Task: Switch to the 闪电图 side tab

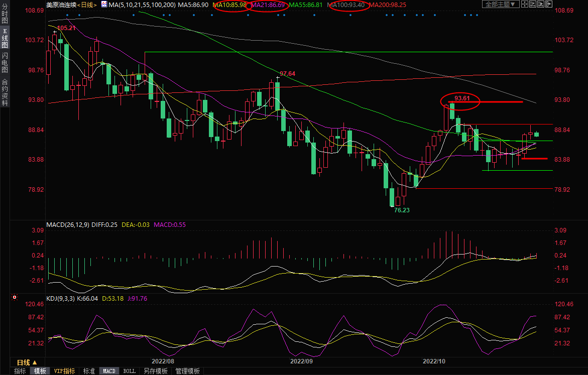Action: tap(5, 63)
